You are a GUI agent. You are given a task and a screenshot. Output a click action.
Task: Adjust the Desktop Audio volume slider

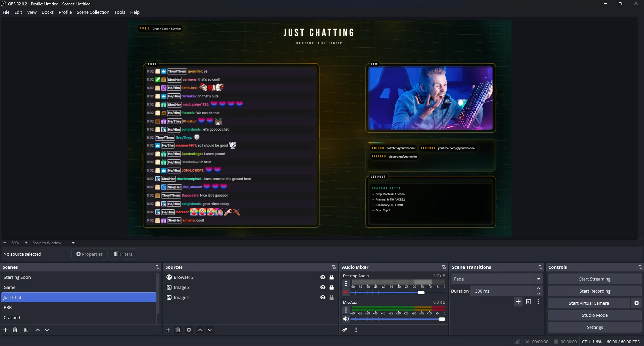422,293
